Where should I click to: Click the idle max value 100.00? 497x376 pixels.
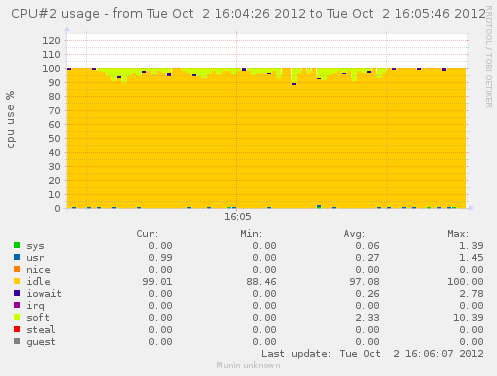[x=465, y=282]
